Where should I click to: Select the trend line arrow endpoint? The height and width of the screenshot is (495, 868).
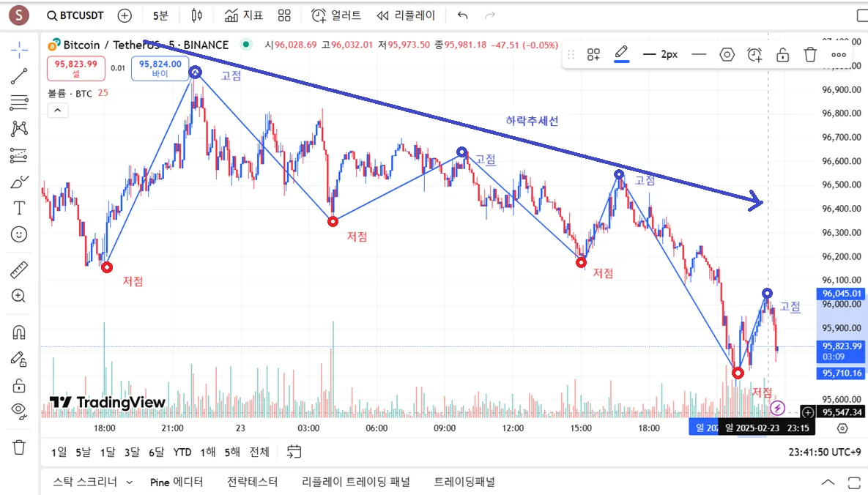coord(756,201)
